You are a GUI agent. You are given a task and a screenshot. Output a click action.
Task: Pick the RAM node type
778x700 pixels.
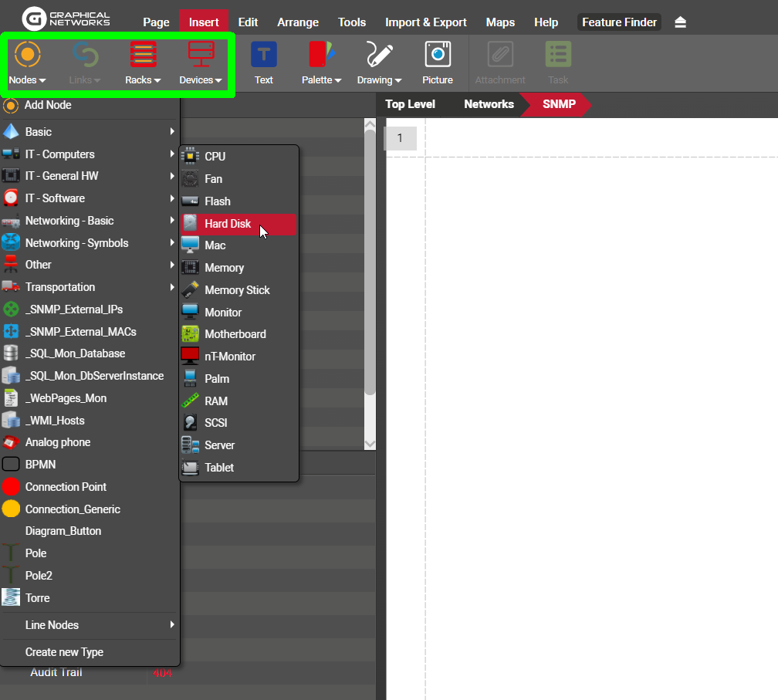coord(215,401)
